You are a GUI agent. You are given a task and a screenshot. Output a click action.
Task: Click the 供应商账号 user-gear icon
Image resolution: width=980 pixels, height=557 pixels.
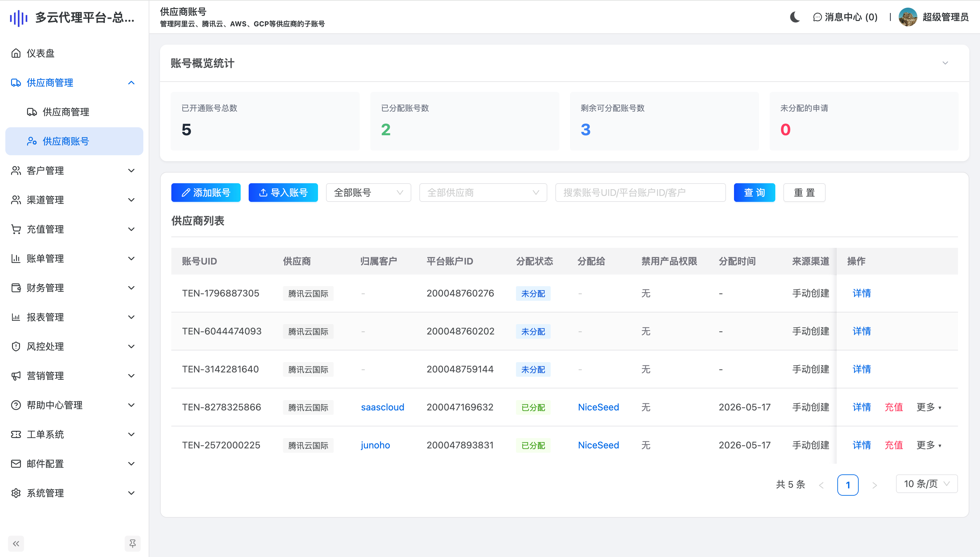coord(32,141)
